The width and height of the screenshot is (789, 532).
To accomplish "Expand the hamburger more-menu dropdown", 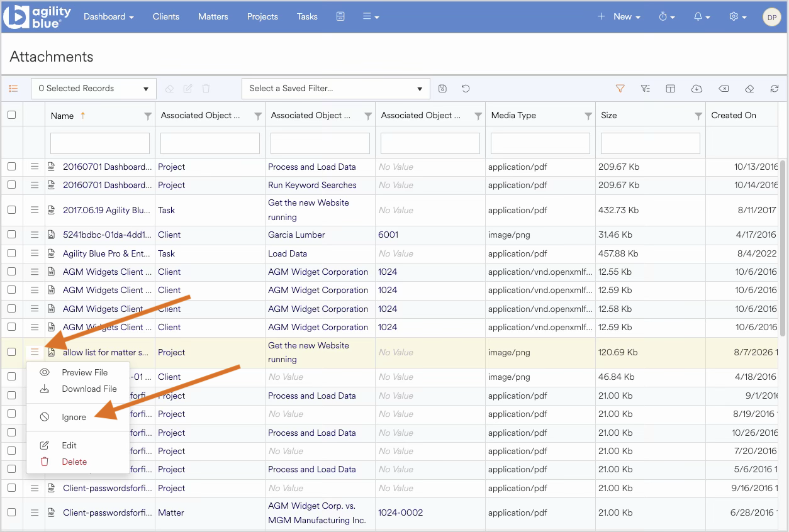I will click(x=371, y=17).
